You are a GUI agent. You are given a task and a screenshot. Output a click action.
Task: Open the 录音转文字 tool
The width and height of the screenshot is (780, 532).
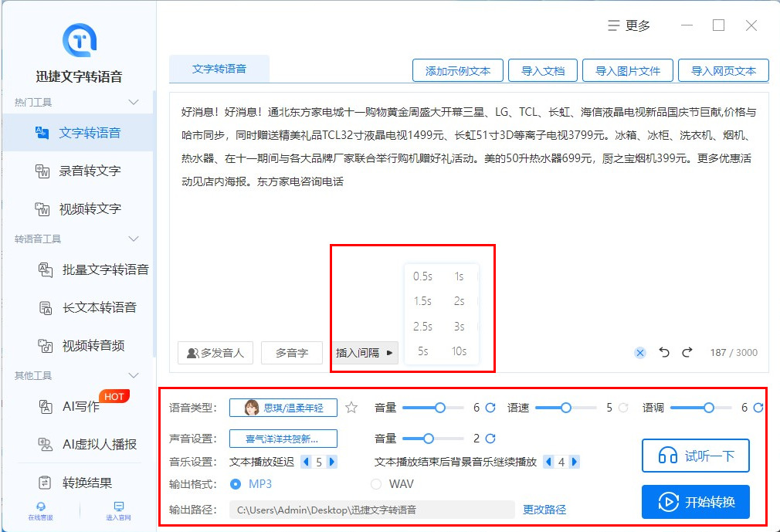78,171
